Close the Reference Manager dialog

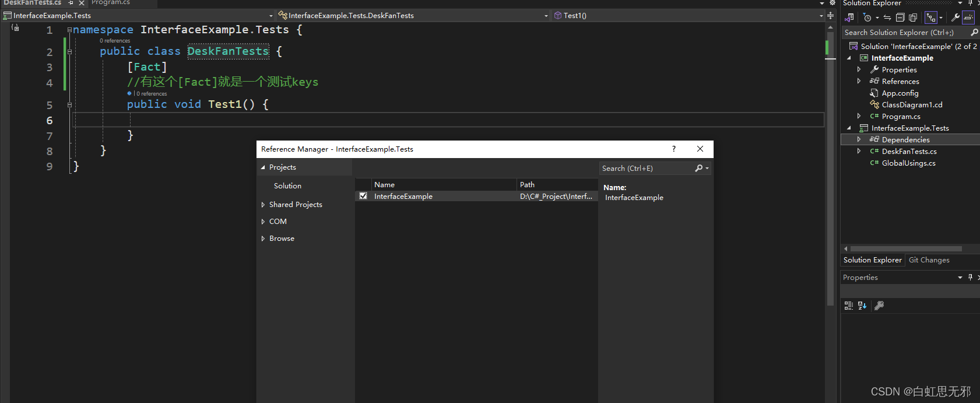point(700,149)
